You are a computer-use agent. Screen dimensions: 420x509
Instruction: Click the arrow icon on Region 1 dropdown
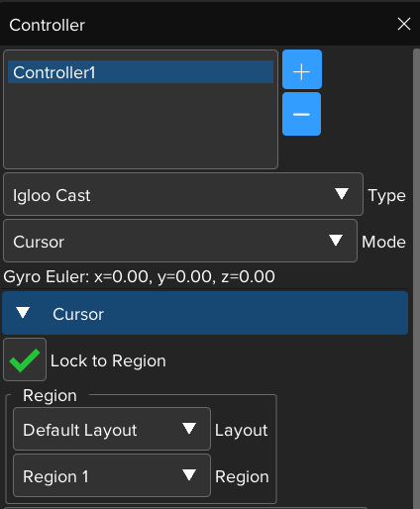pos(189,475)
